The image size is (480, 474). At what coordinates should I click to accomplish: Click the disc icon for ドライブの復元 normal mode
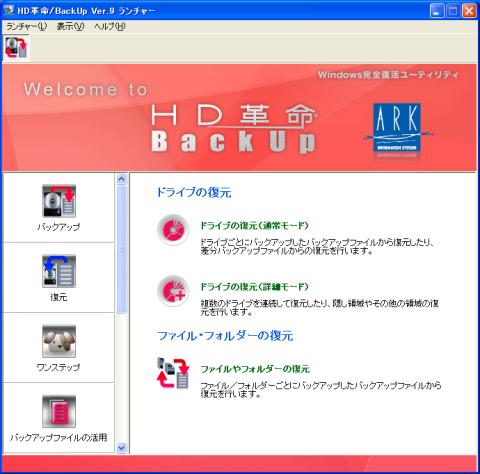click(x=173, y=230)
